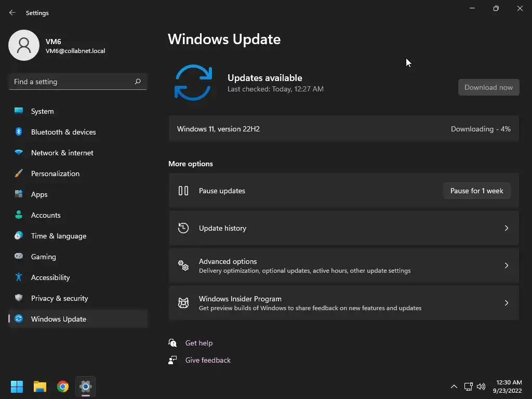Click the Last checked: Today, 12:27 AM text
The width and height of the screenshot is (532, 399).
(x=275, y=89)
